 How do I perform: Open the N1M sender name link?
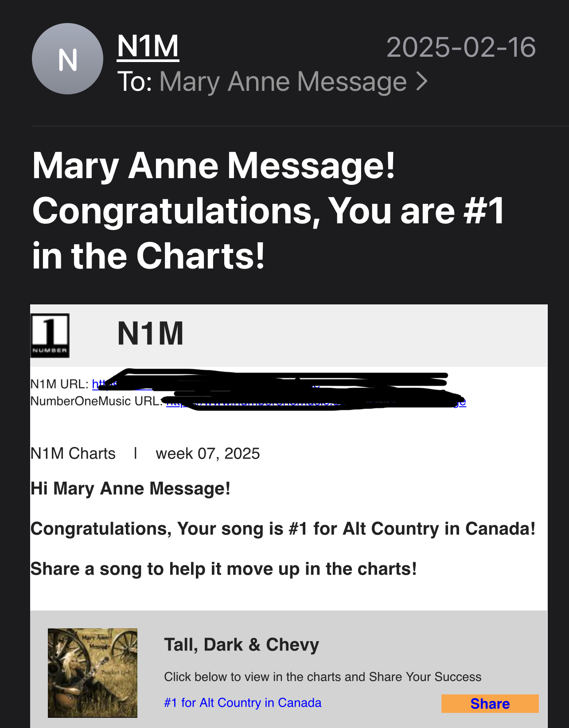148,47
